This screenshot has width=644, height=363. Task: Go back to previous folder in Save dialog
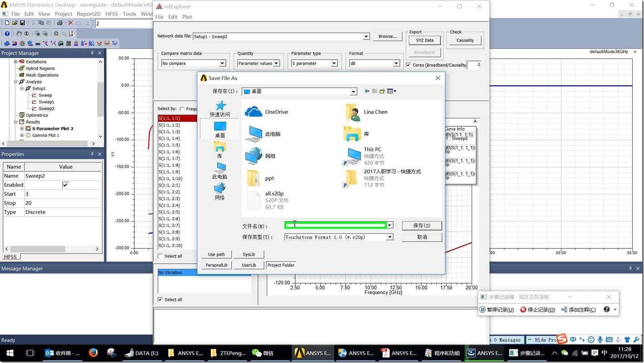[367, 91]
